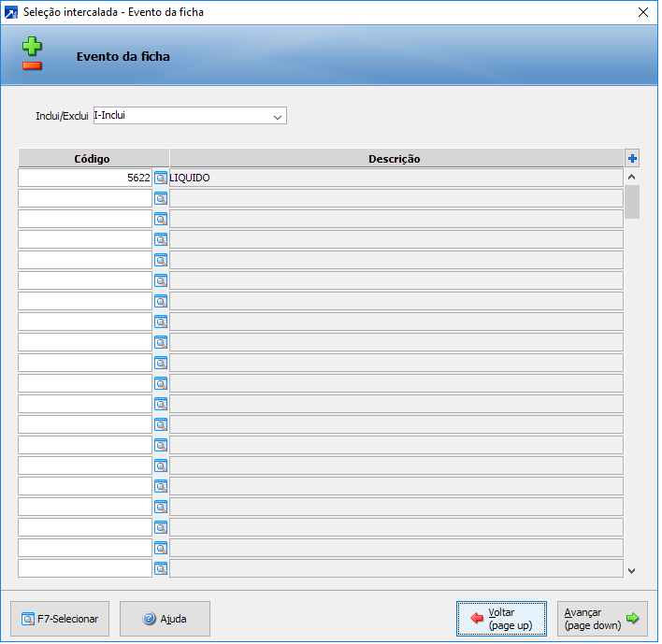Click the scrollbar up arrow
Screen dimensions: 662x644
point(631,177)
